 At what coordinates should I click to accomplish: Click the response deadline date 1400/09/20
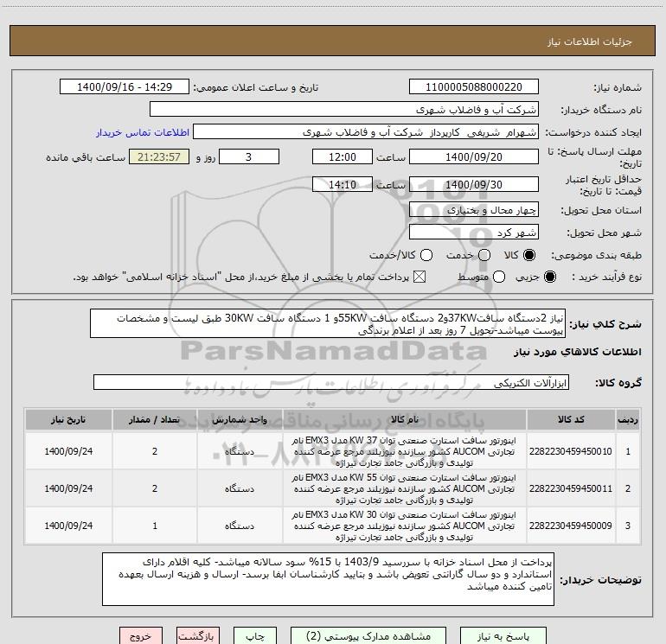474,156
